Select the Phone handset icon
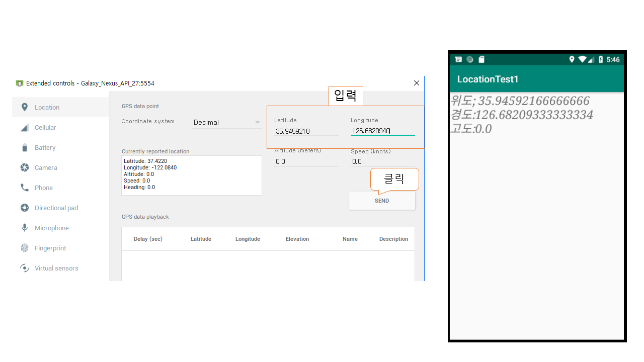Screen dimensions: 644x362 pyautogui.click(x=24, y=188)
